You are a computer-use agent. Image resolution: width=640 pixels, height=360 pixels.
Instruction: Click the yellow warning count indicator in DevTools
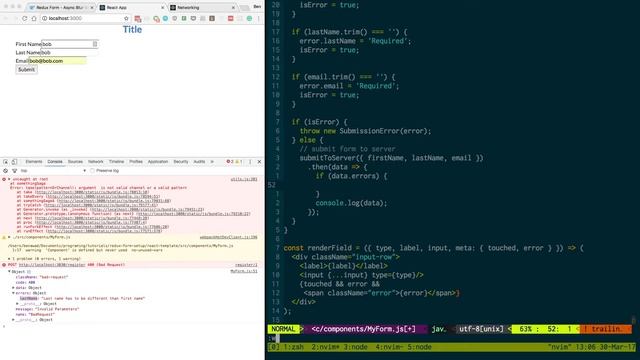pyautogui.click(x=238, y=162)
